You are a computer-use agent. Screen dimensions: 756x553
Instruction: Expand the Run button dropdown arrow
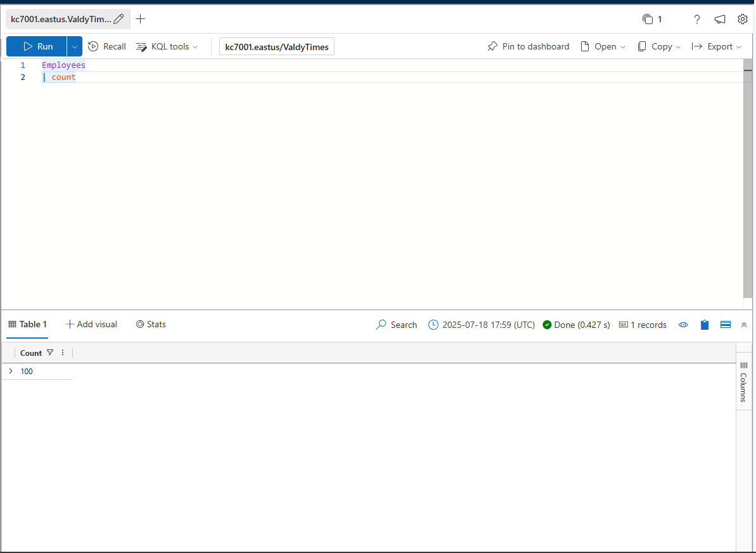(75, 46)
